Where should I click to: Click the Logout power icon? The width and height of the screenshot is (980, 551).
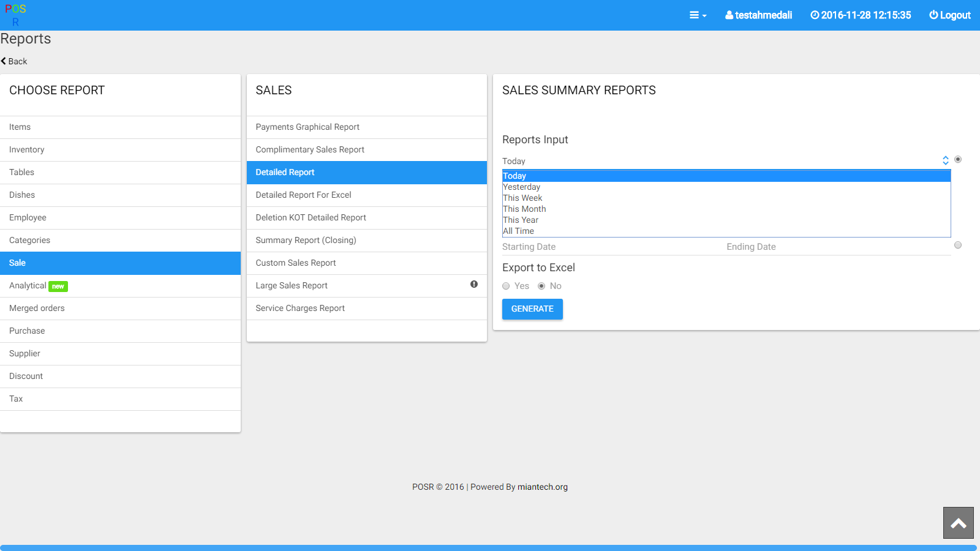click(x=933, y=15)
